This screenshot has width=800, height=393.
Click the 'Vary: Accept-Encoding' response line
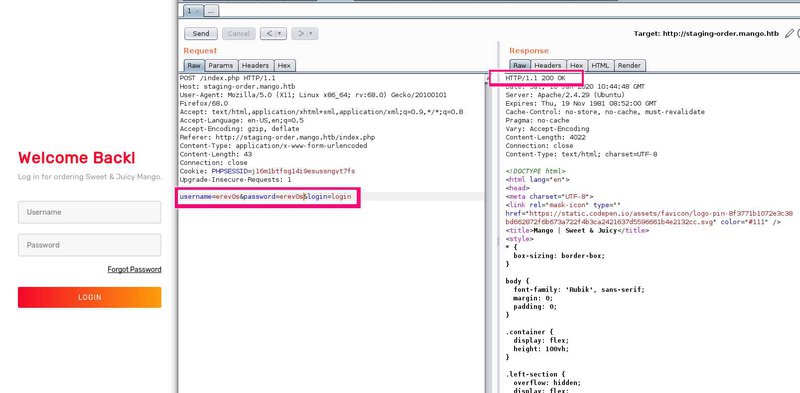pyautogui.click(x=547, y=129)
